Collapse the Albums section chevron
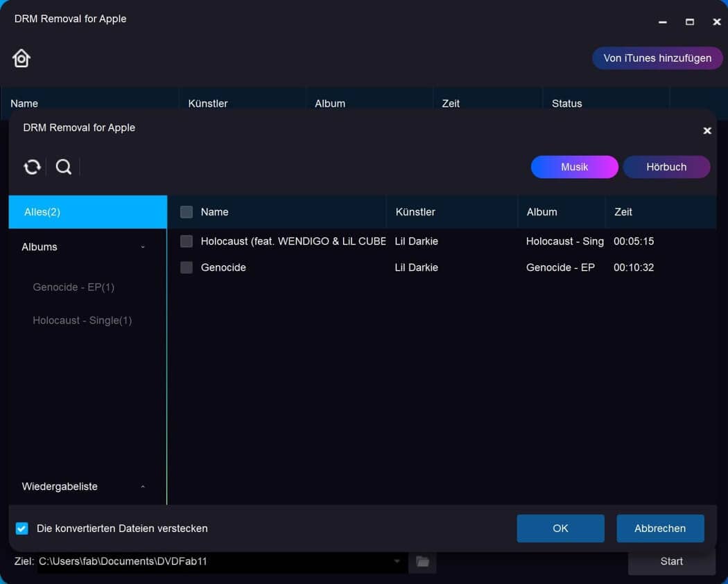The height and width of the screenshot is (584, 728). 143,247
